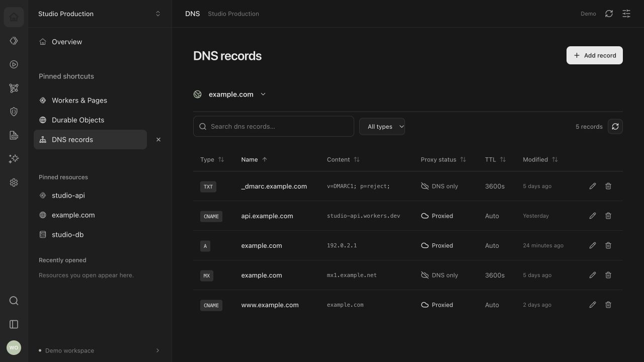
Task: Click the play-circle icon in the left rail
Action: (x=14, y=64)
